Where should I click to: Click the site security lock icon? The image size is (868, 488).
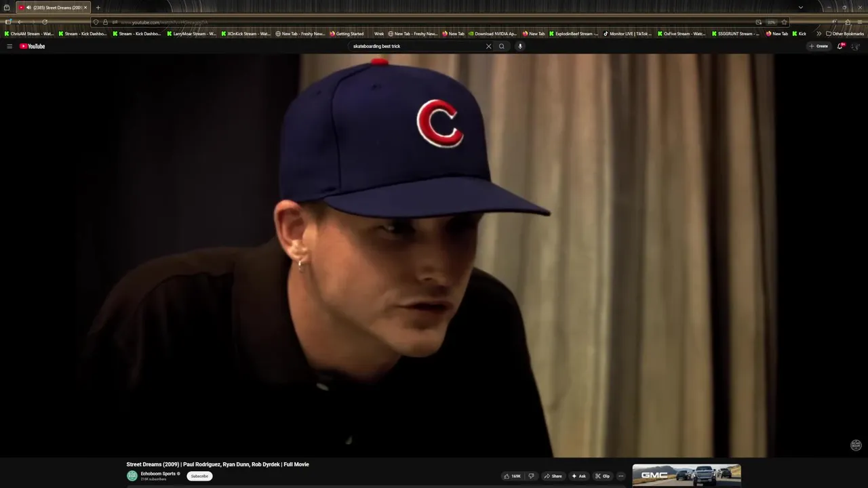pos(105,22)
